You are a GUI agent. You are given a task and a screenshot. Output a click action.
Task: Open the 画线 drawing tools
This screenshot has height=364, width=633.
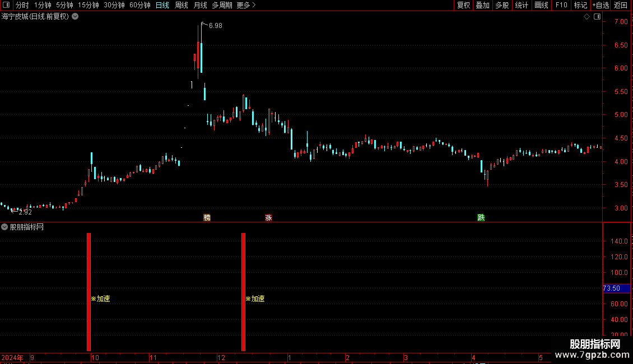click(541, 5)
